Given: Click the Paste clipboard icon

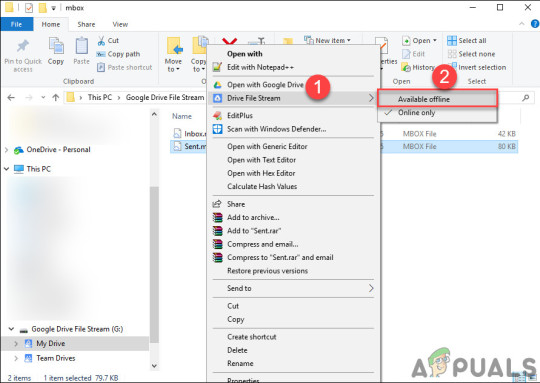Looking at the screenshot, I should coord(82,46).
